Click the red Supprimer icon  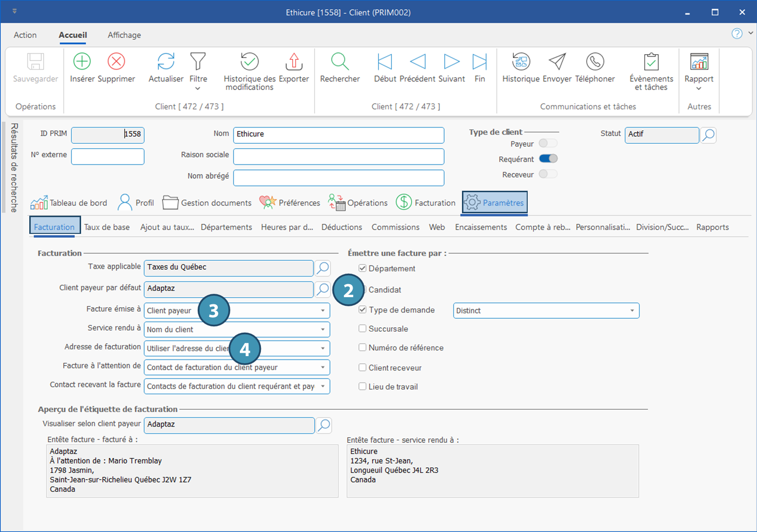pos(116,62)
